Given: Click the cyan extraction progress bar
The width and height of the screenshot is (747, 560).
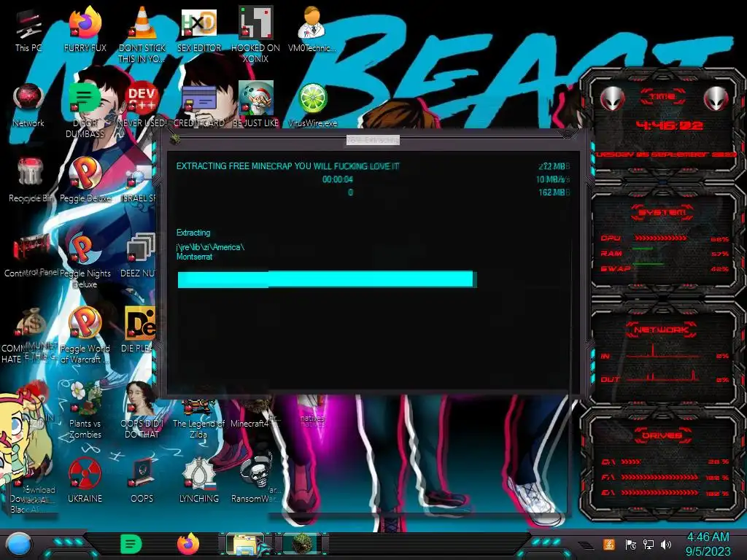Looking at the screenshot, I should 327,279.
